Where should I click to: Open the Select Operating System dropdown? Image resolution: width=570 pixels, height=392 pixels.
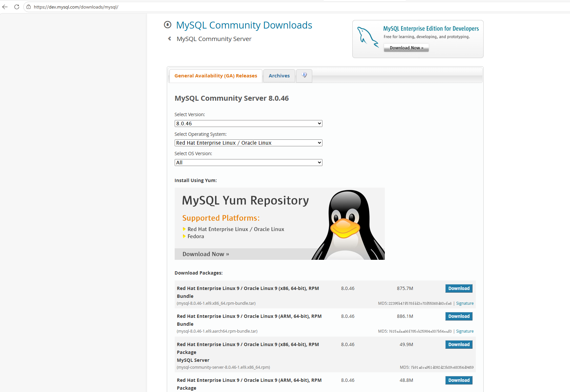pos(248,143)
